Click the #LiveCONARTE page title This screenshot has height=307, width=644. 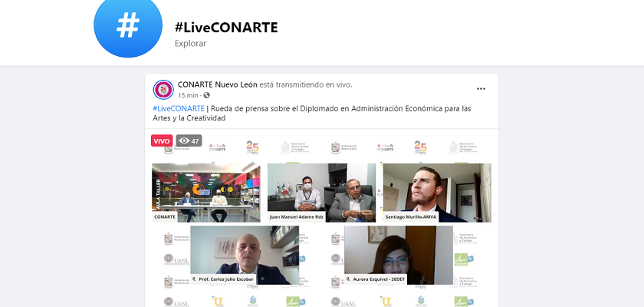pos(226,28)
